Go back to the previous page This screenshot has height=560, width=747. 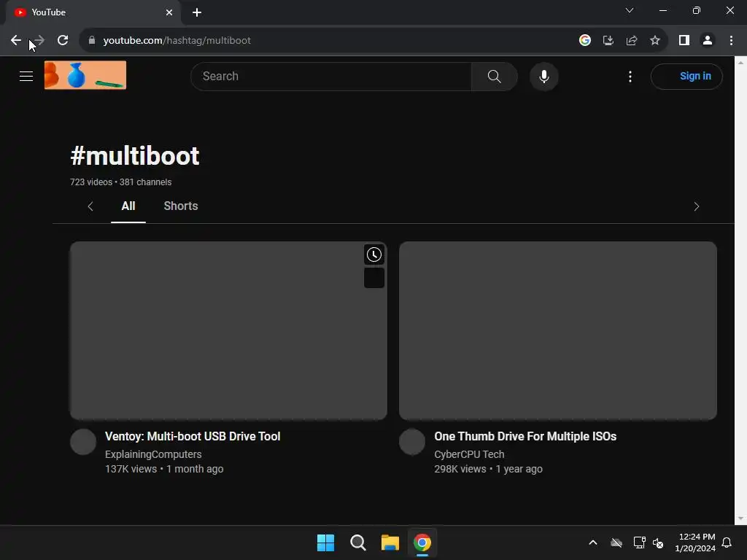coord(16,41)
